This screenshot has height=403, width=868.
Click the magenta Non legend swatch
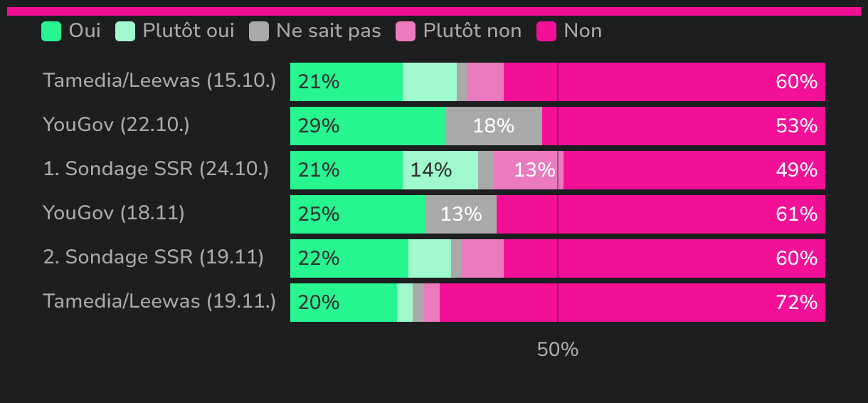546,31
